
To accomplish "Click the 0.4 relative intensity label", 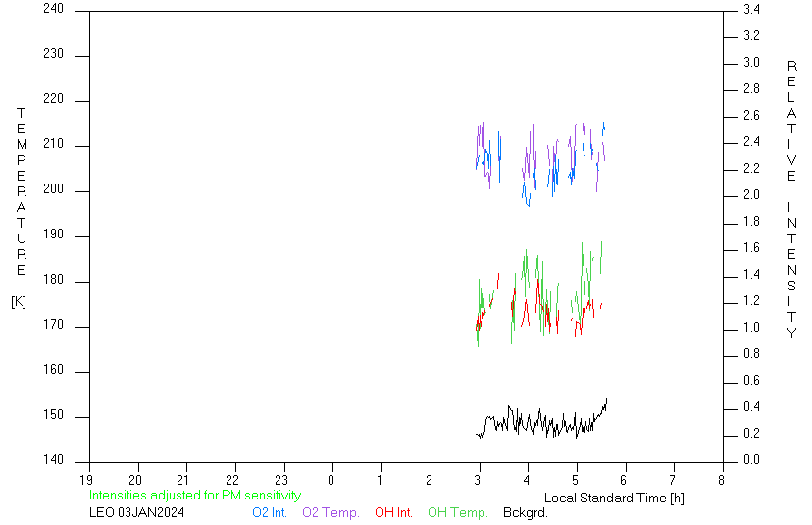I will click(751, 406).
